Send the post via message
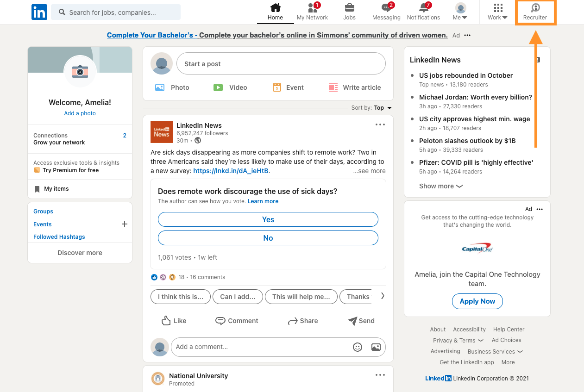Screen dimensions: 584x392 [x=361, y=321]
